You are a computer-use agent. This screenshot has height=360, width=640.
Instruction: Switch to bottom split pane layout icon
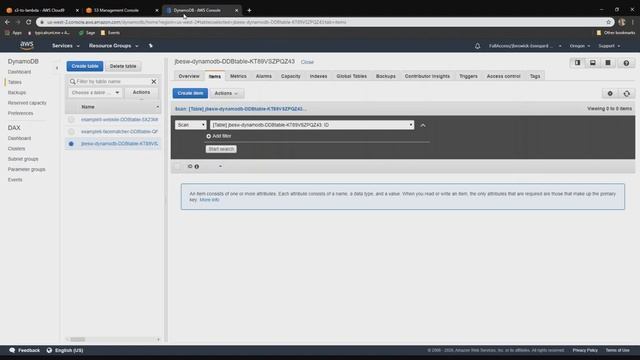coord(593,63)
